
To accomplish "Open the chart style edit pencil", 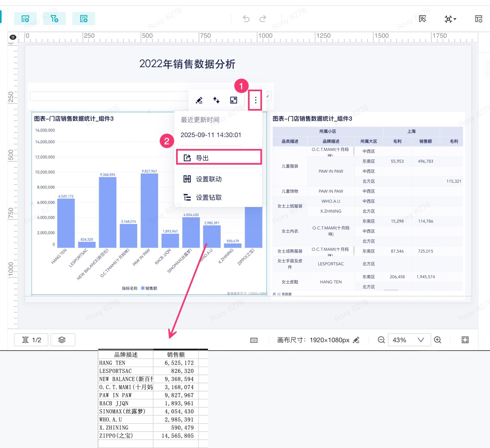I will point(199,100).
